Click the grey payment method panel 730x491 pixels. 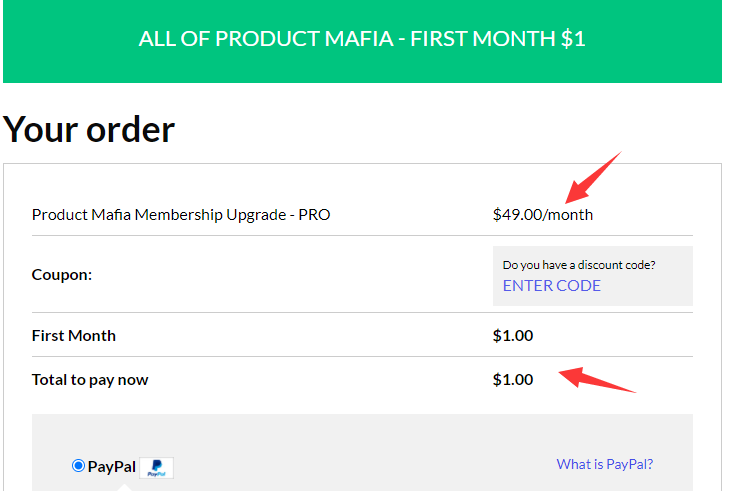tap(400, 440)
